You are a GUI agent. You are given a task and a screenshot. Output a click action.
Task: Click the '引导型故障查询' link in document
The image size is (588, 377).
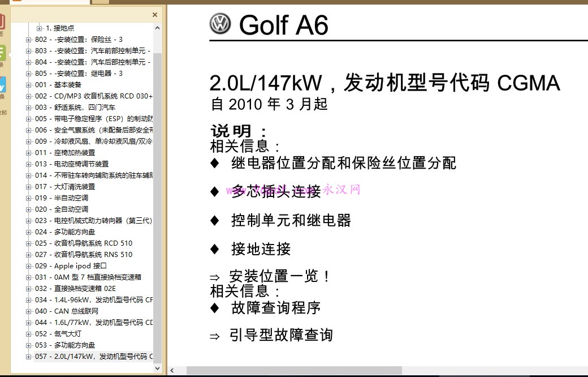click(x=281, y=335)
